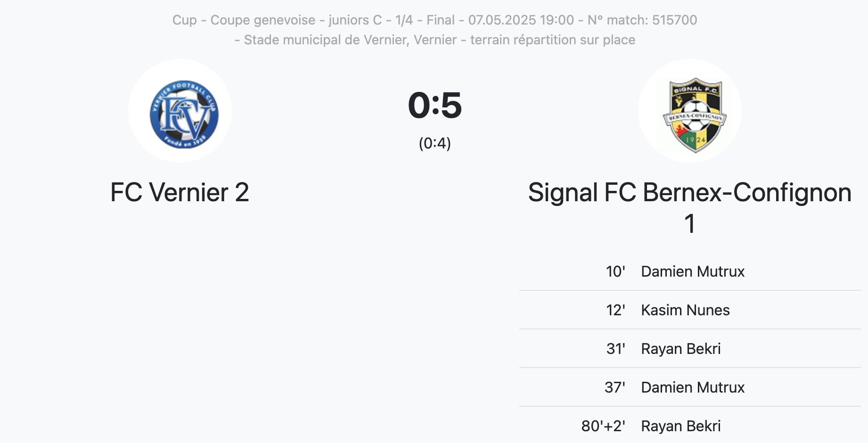Click Damien Mutrux's 37th-minute goal entry

pyautogui.click(x=693, y=388)
